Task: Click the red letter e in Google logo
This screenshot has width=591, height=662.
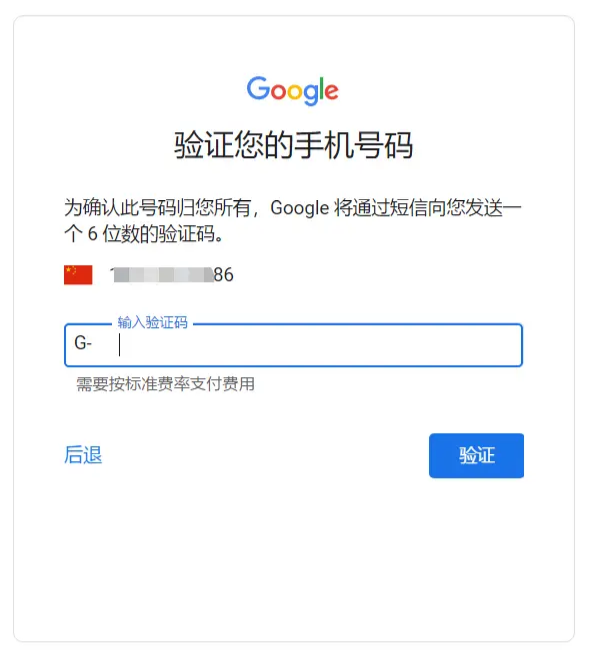Action: (331, 92)
